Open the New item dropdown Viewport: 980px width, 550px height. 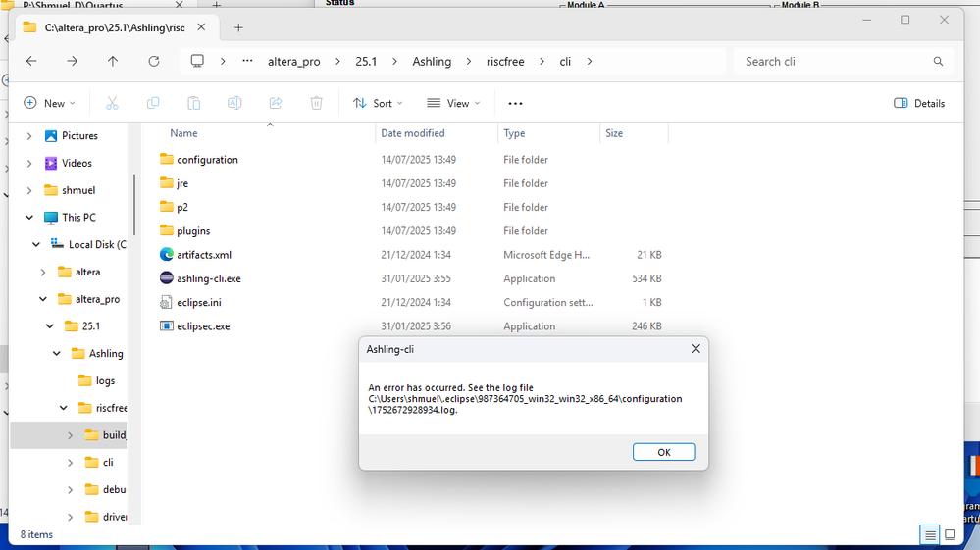pos(49,104)
